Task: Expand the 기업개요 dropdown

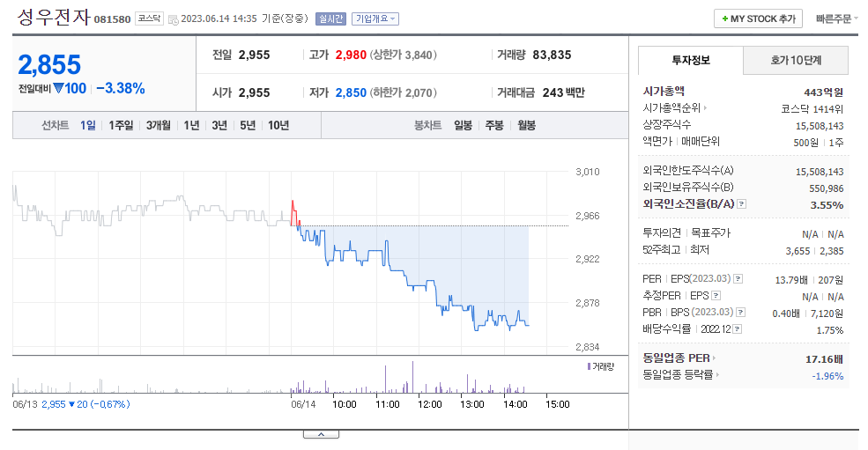Action: 375,18
